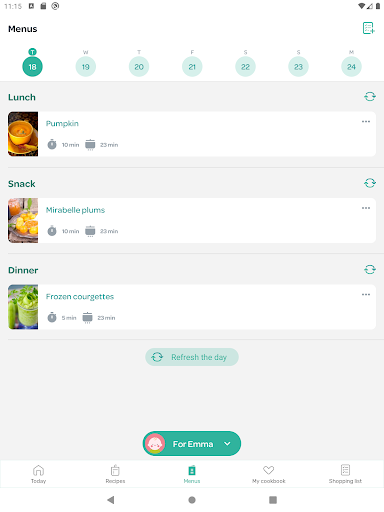The width and height of the screenshot is (384, 512).
Task: Select Monday 24 in the calendar
Action: click(351, 67)
